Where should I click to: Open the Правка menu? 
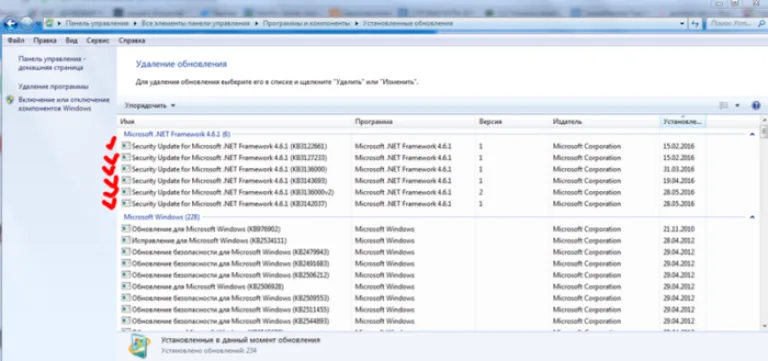pos(45,41)
